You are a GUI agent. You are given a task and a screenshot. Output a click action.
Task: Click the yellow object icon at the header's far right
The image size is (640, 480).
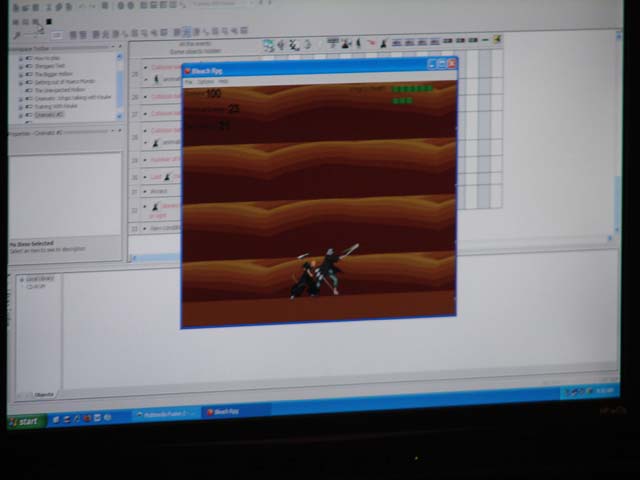pyautogui.click(x=498, y=40)
